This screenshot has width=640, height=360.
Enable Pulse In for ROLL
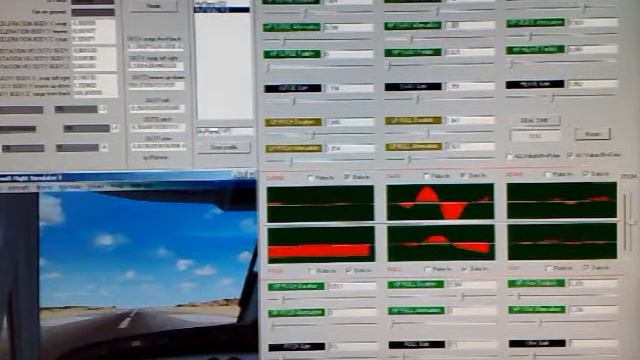428,269
